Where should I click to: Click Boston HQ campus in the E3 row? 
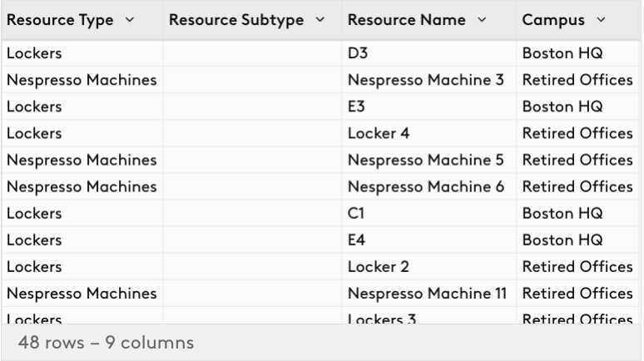click(562, 106)
